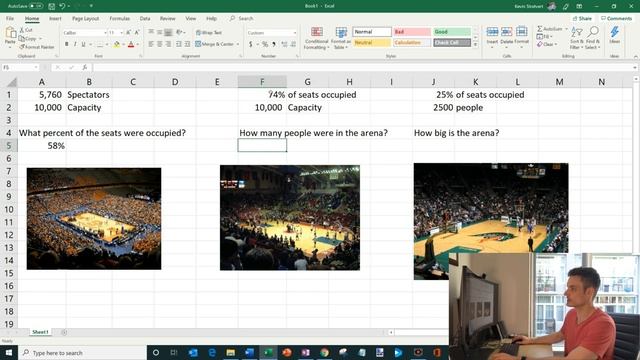Switch to the Formulas tab
Image resolution: width=640 pixels, height=360 pixels.
coord(120,18)
